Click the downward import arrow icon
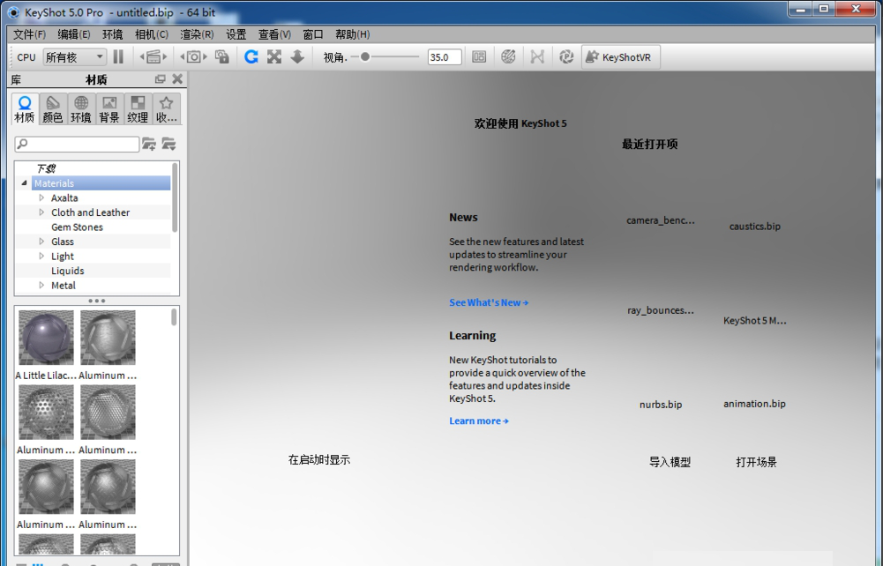The height and width of the screenshot is (588, 883). (297, 56)
